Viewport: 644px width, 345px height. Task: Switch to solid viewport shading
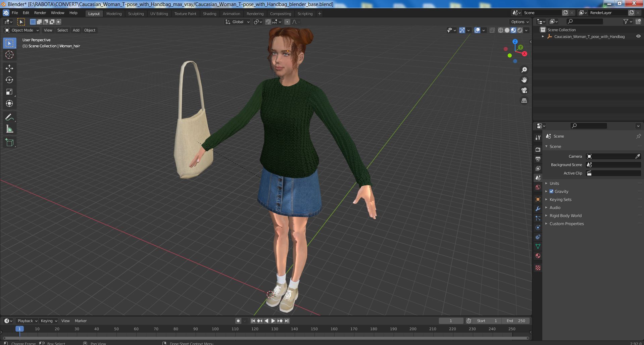pyautogui.click(x=507, y=30)
